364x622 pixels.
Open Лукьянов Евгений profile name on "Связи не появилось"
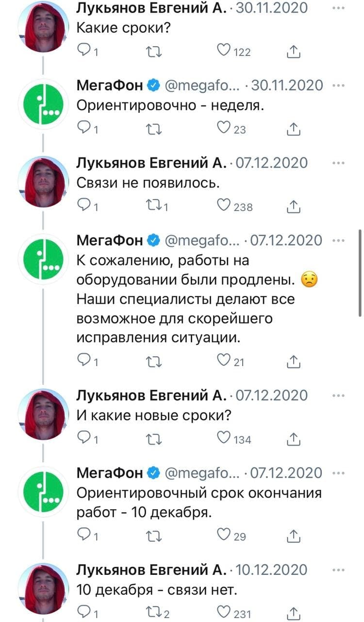tap(151, 163)
